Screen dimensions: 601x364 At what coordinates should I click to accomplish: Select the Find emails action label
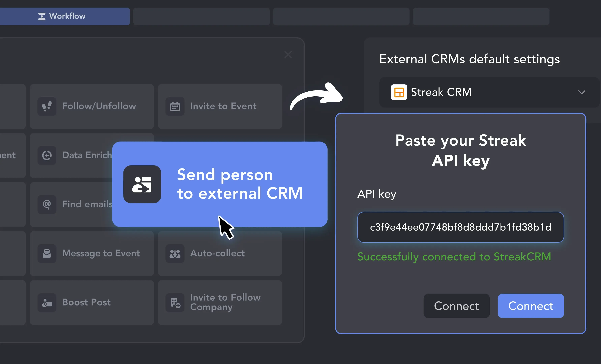(x=87, y=204)
